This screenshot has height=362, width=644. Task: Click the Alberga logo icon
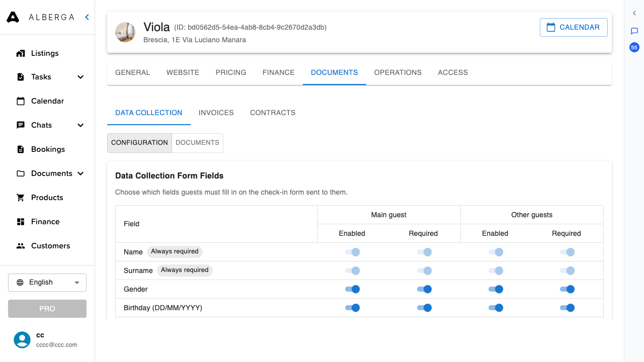pos(13,17)
